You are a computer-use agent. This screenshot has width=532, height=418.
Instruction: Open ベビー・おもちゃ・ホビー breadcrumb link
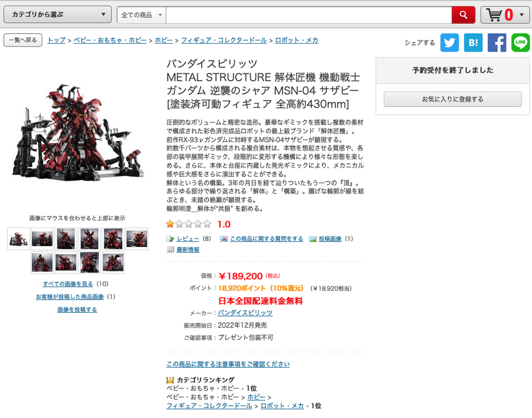pos(110,40)
